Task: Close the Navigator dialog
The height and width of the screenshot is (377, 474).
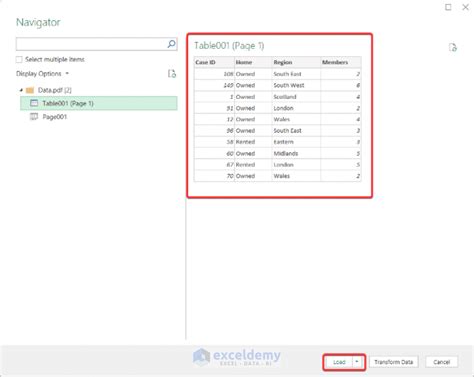Action: pyautogui.click(x=465, y=7)
